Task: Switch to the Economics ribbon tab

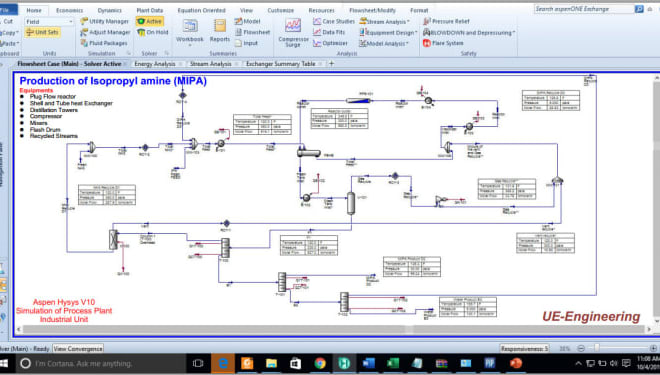Action: 69,10
